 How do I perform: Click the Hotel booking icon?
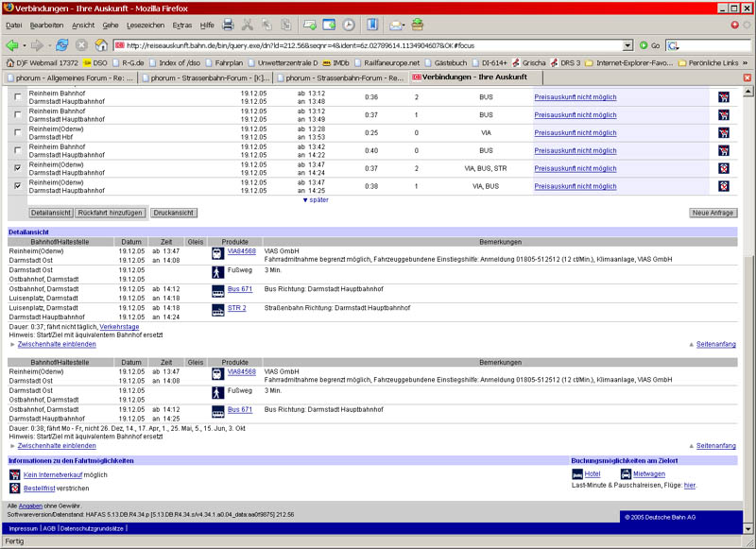pos(577,473)
